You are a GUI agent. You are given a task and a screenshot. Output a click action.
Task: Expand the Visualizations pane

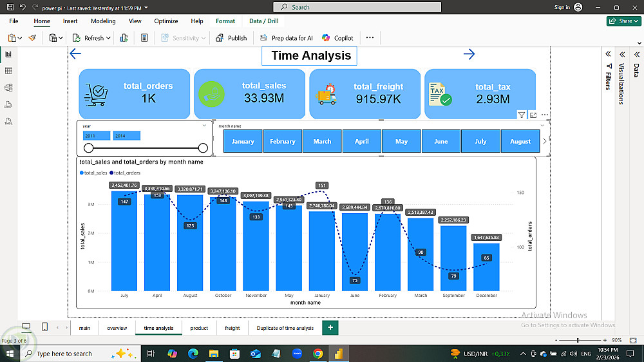(622, 54)
